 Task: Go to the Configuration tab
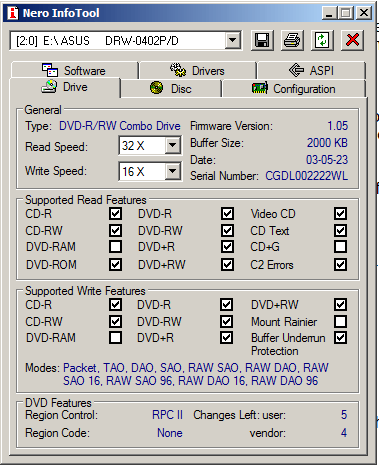[294, 89]
